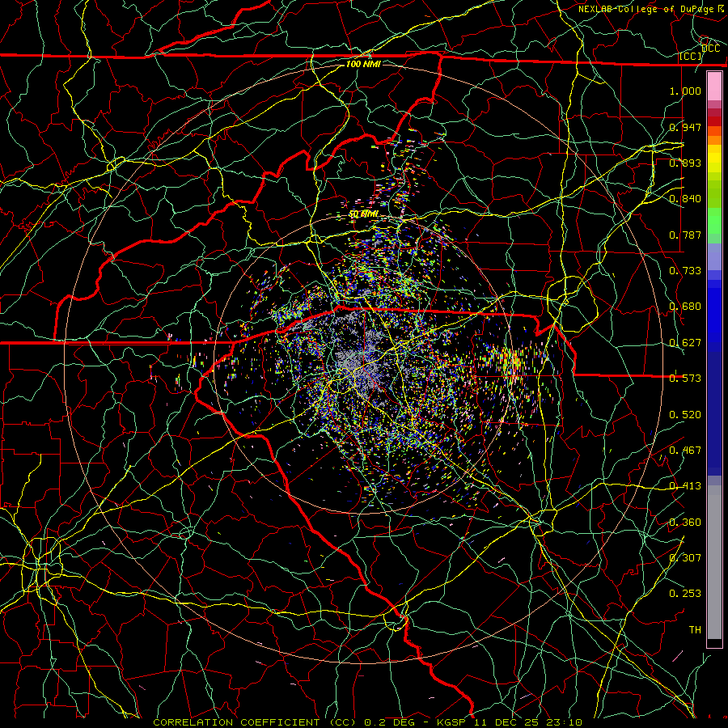Click the "TH" threshold label on scale
This screenshot has height=728, width=728.
(x=695, y=629)
